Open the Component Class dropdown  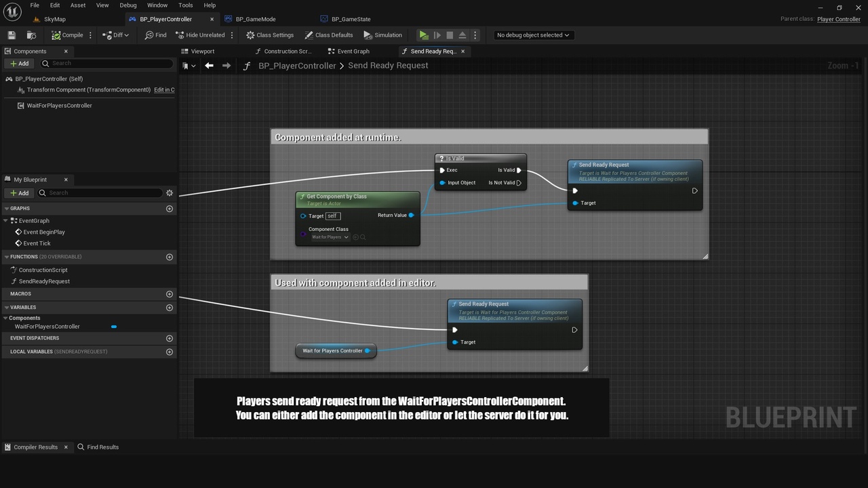click(330, 237)
